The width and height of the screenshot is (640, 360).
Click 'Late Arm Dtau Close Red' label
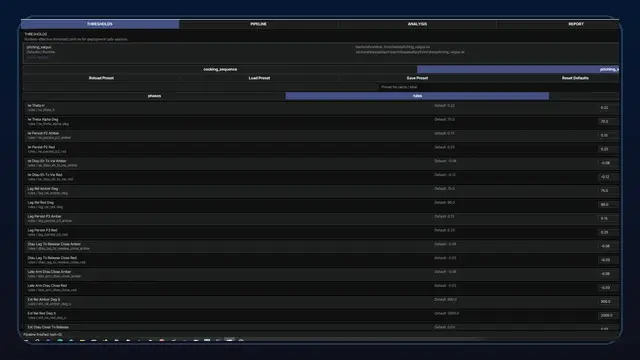point(47,286)
